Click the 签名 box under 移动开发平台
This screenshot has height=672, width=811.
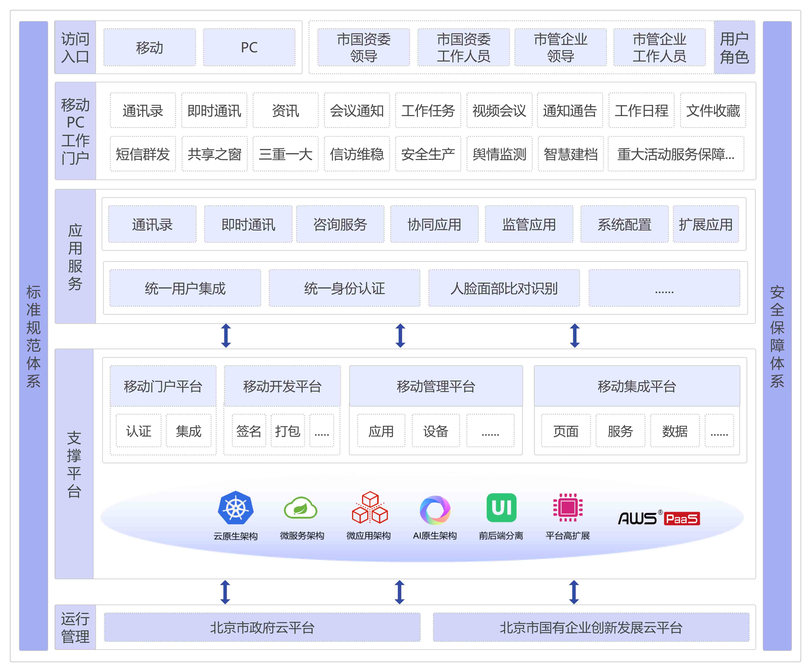pyautogui.click(x=249, y=431)
